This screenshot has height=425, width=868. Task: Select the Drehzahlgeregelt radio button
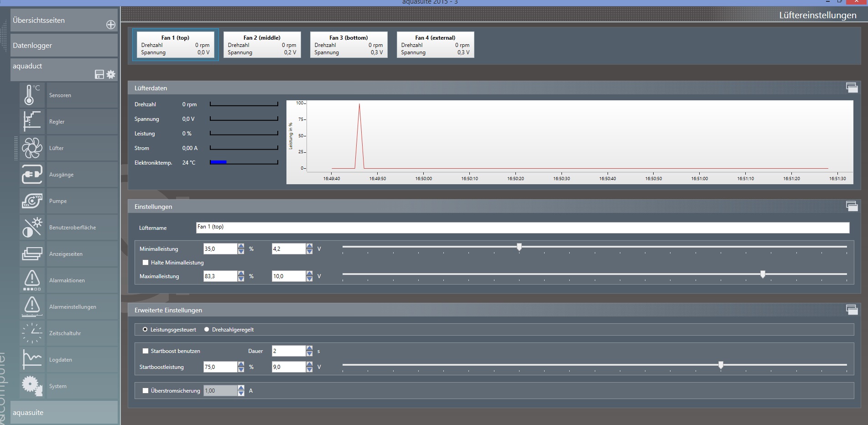pos(207,330)
